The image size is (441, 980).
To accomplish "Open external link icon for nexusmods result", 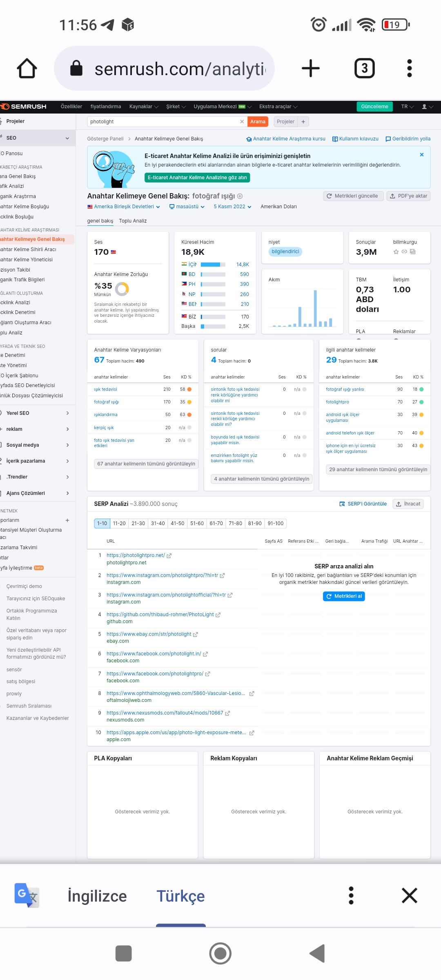I will [227, 713].
